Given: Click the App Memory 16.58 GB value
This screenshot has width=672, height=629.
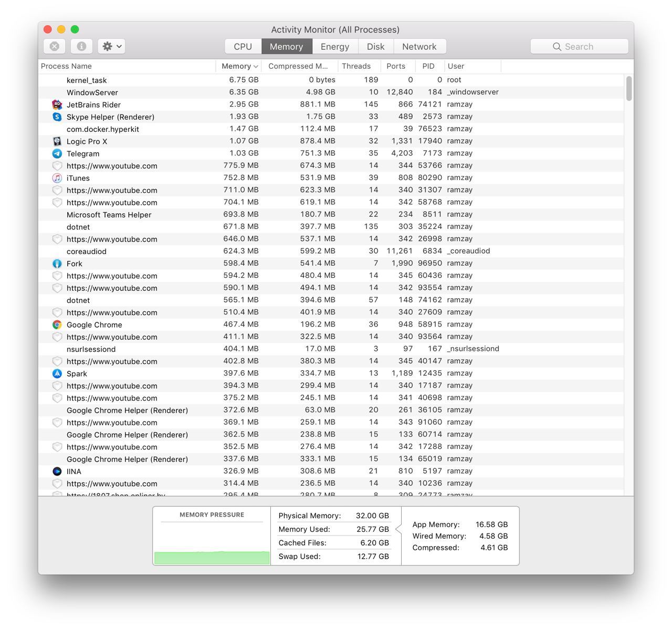Looking at the screenshot, I should coord(491,525).
